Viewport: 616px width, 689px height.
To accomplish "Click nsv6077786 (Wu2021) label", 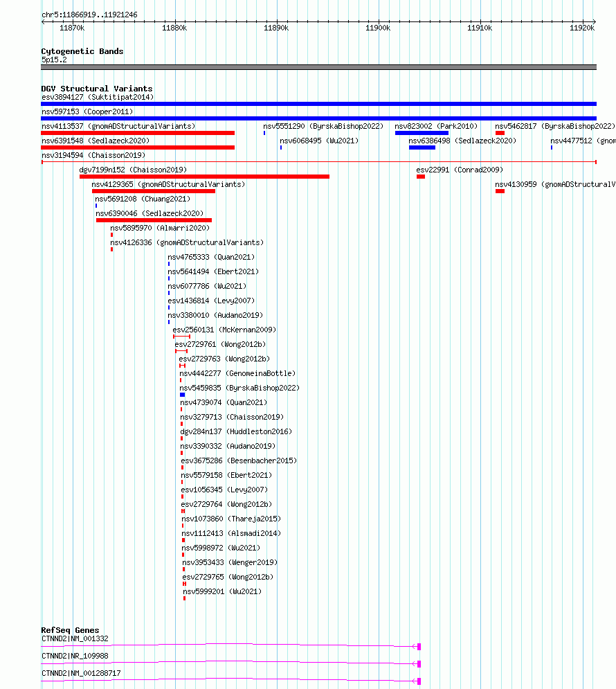I will (207, 285).
